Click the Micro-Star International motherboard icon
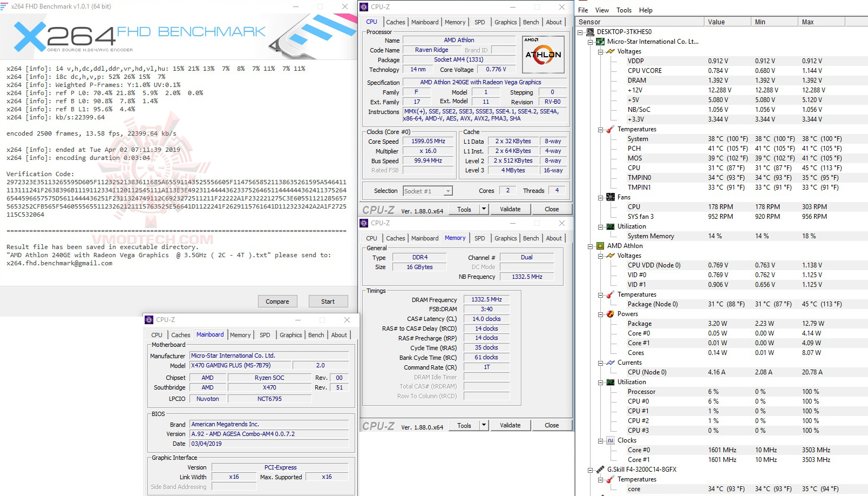Viewport: 868px width, 496px height. tap(600, 42)
